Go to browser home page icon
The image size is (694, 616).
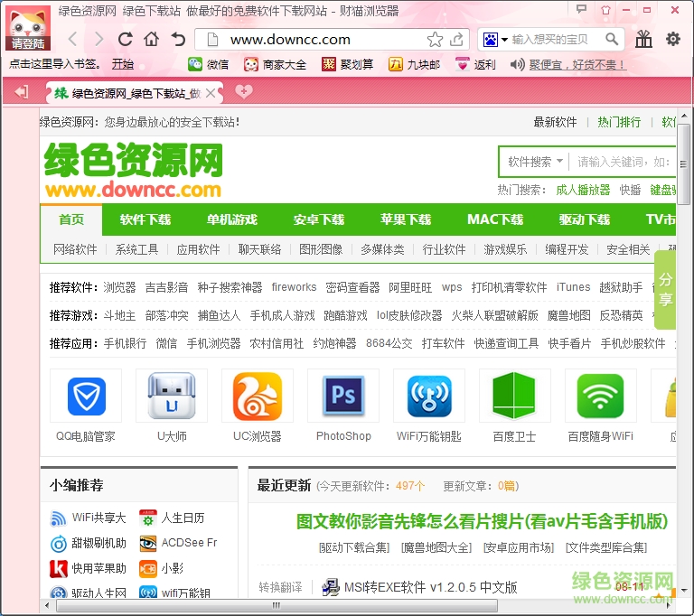pyautogui.click(x=152, y=40)
